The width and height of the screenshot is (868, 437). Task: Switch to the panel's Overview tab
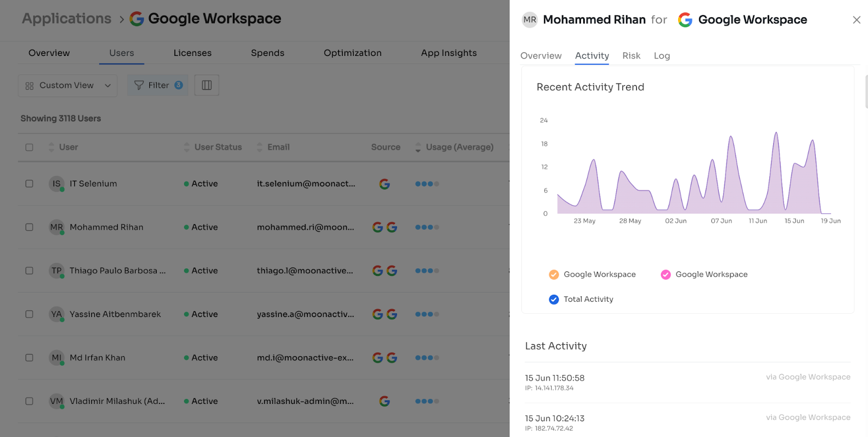pyautogui.click(x=541, y=56)
